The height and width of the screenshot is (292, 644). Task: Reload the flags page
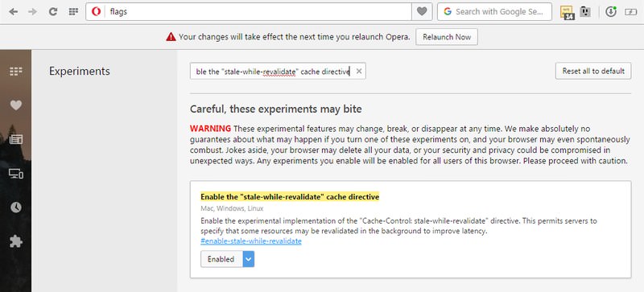tap(53, 11)
